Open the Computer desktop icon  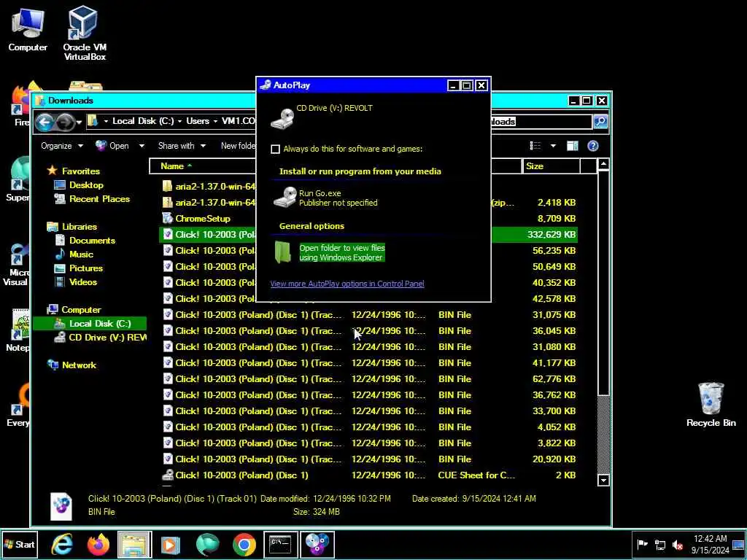click(x=28, y=29)
